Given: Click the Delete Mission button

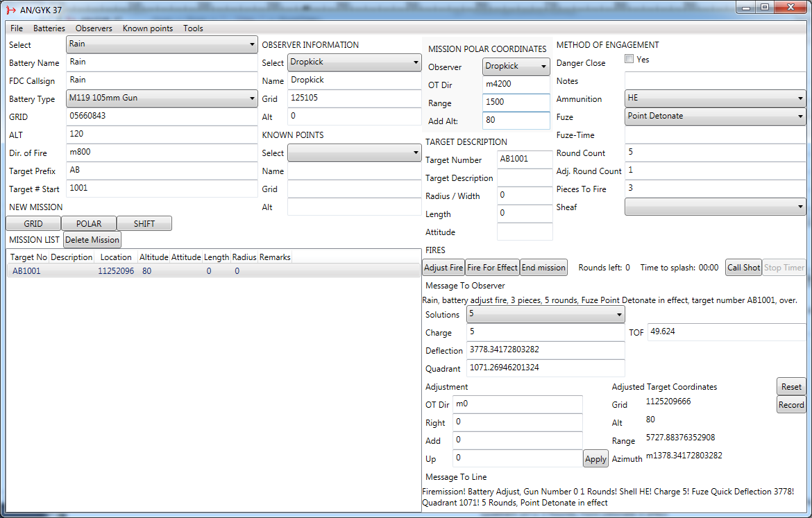Looking at the screenshot, I should 92,240.
